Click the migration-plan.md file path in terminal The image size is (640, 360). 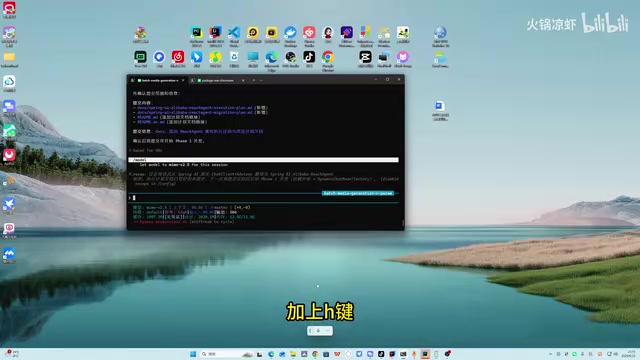pyautogui.click(x=195, y=112)
